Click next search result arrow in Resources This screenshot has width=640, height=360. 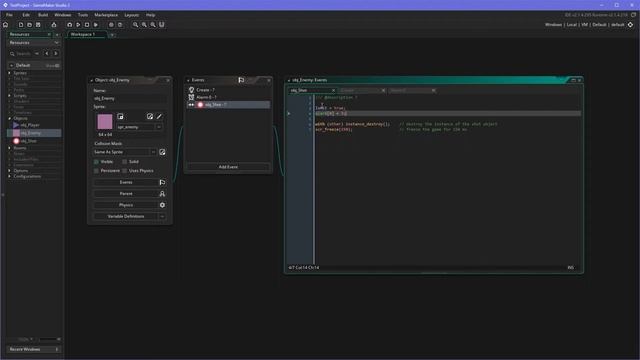56,53
